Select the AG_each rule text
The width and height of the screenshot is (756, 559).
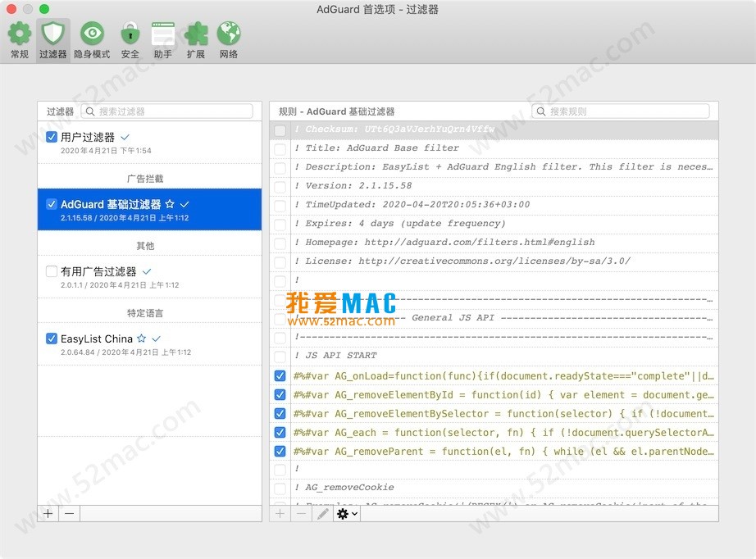coord(503,433)
